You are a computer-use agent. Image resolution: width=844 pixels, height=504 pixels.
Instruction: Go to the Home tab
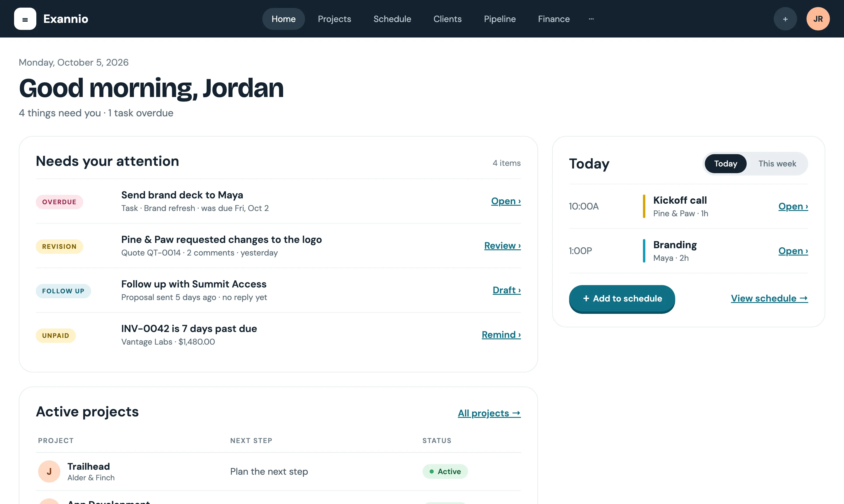(x=283, y=19)
